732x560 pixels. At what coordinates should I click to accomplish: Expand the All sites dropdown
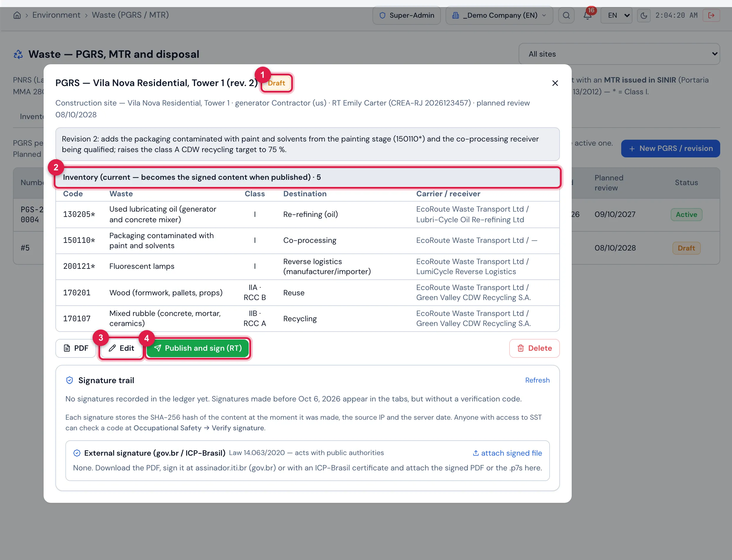point(619,54)
